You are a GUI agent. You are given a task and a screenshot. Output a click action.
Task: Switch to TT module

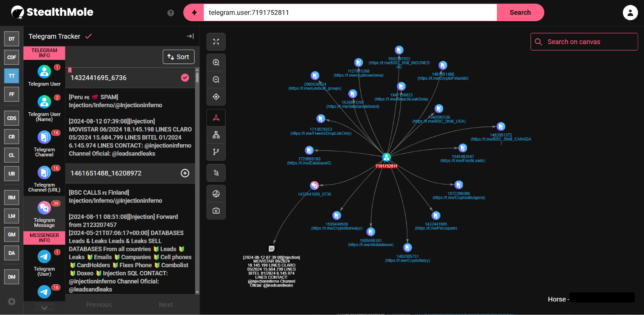tap(12, 76)
